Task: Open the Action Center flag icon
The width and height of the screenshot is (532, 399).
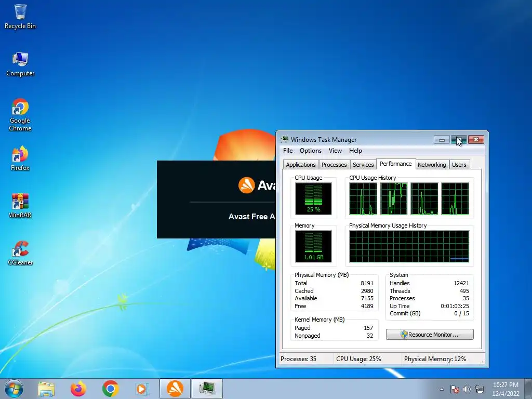Action: [455, 389]
